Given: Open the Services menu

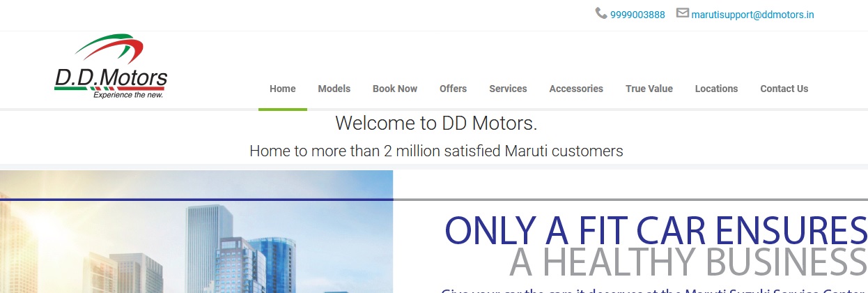Looking at the screenshot, I should pyautogui.click(x=508, y=89).
